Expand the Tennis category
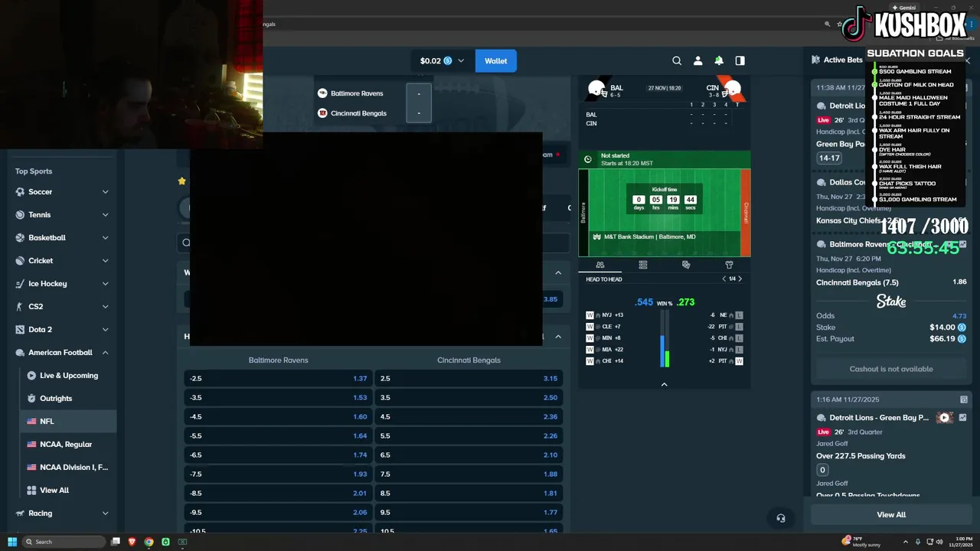 point(105,215)
